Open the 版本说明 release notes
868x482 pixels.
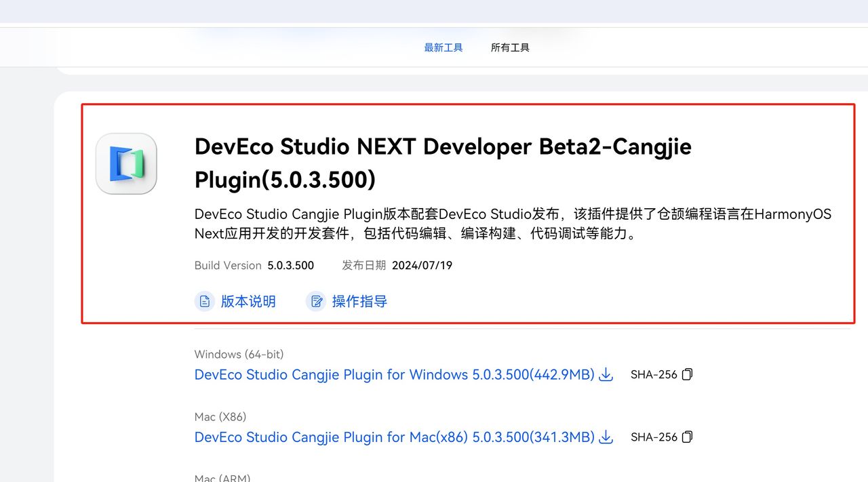248,301
